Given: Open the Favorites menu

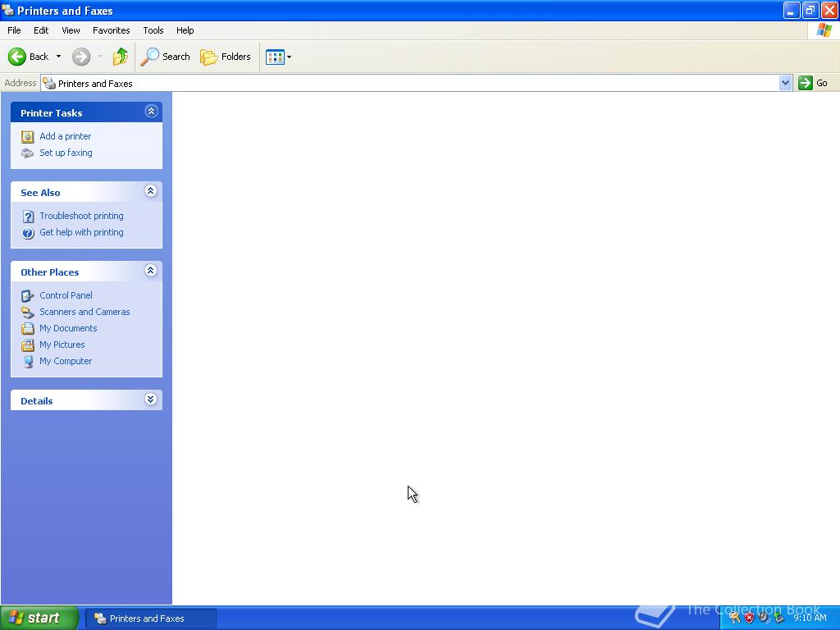Looking at the screenshot, I should coord(111,30).
